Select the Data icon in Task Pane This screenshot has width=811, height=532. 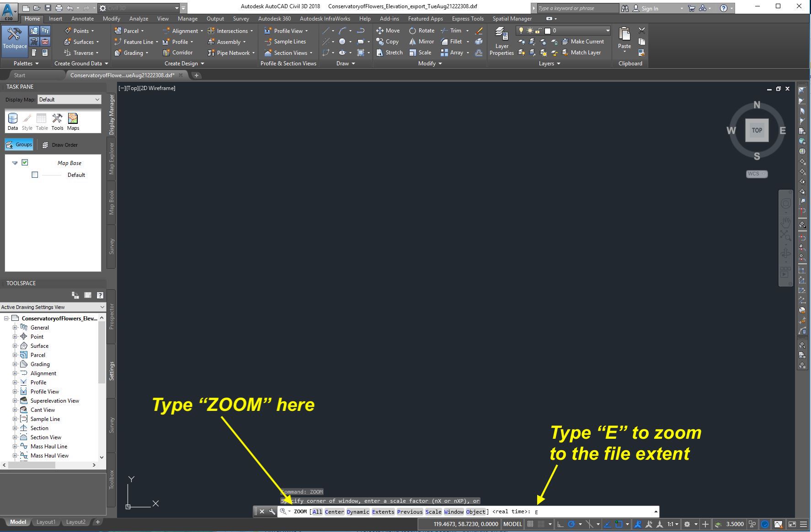[x=12, y=119]
